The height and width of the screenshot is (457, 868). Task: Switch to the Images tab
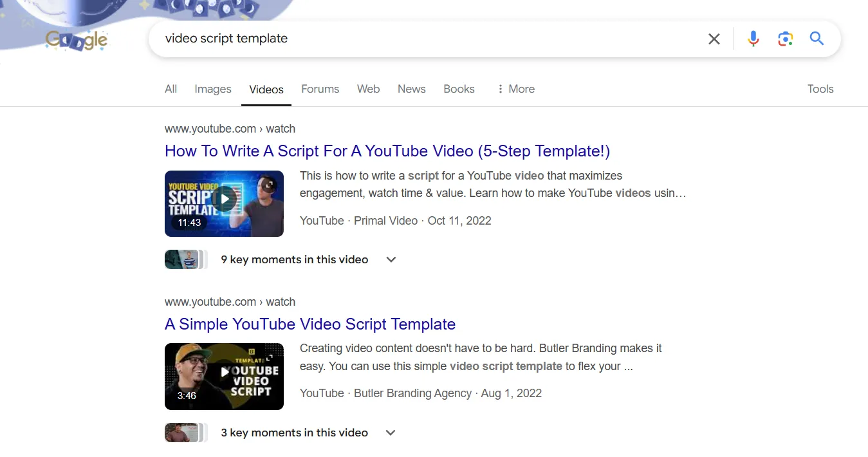(212, 89)
